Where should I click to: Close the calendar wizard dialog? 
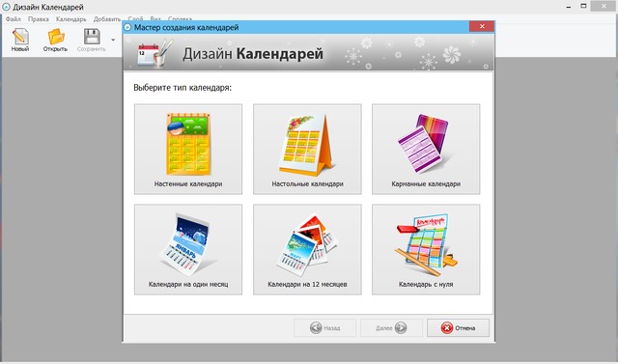482,26
